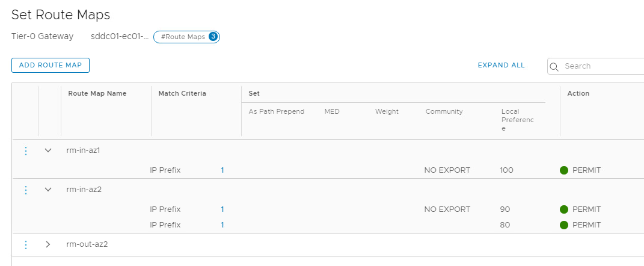This screenshot has width=644, height=266.
Task: Expand the rm-out-az2 route map
Action: pos(48,244)
